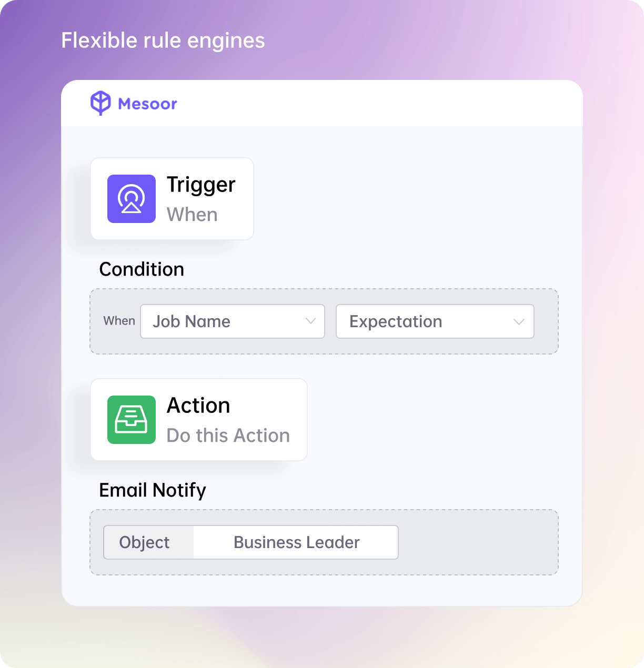Click the Business Leader field
The image size is (644, 668).
pos(296,542)
